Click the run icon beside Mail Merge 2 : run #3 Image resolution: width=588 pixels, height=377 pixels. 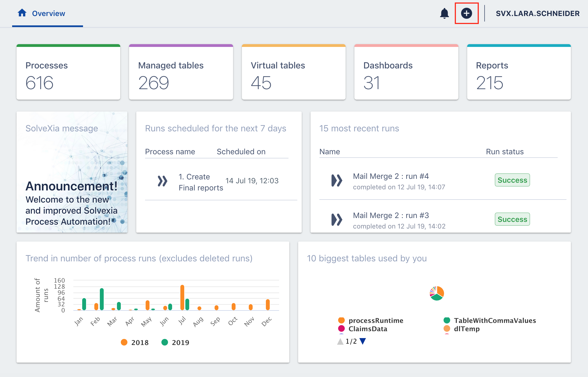click(337, 220)
